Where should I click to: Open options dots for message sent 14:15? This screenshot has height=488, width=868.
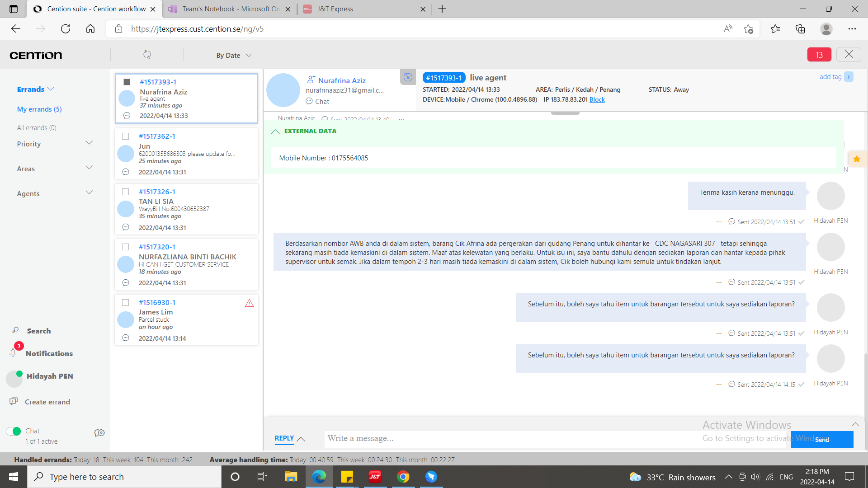pyautogui.click(x=719, y=385)
